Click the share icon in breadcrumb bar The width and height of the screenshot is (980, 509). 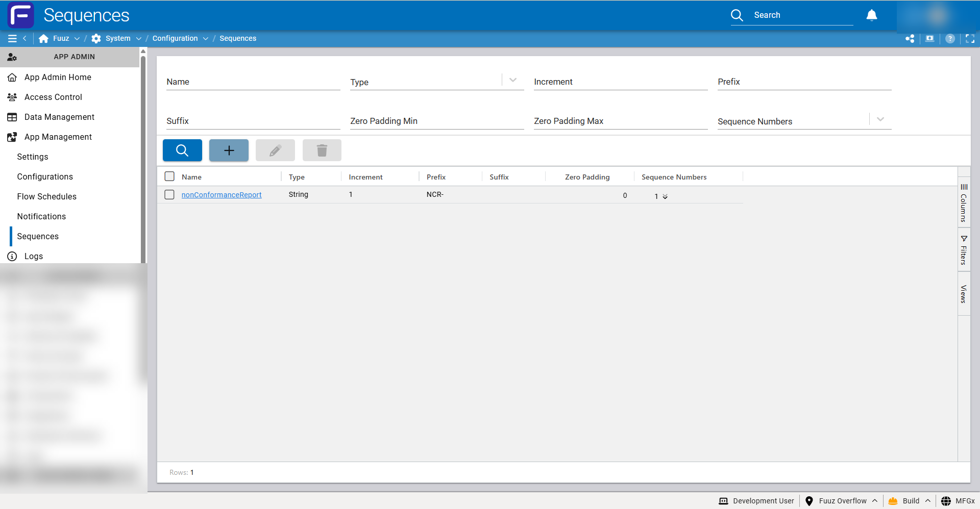pos(910,38)
